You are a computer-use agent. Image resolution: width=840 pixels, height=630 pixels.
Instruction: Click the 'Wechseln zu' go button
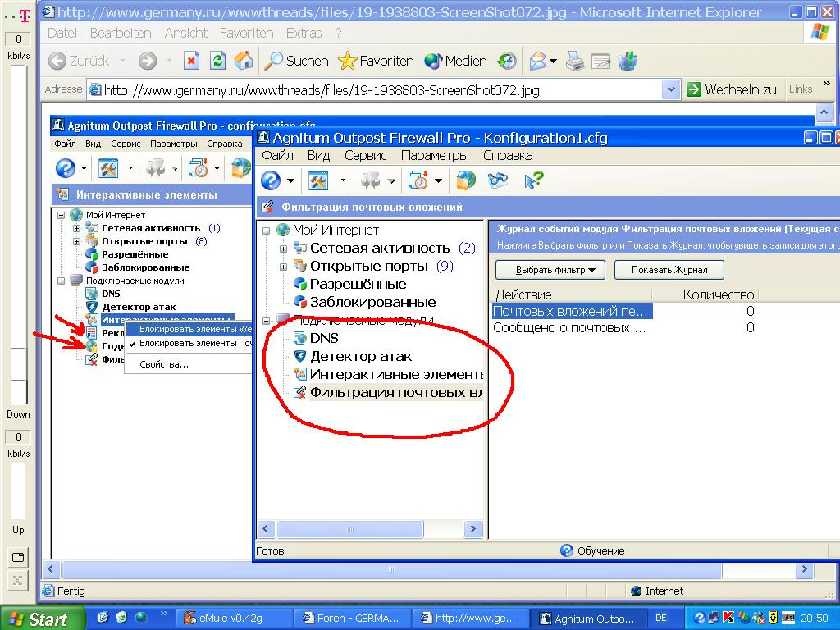(x=731, y=89)
